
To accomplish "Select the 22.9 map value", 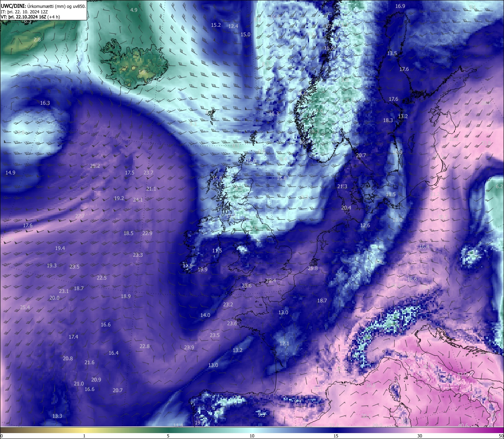I will (x=147, y=233).
